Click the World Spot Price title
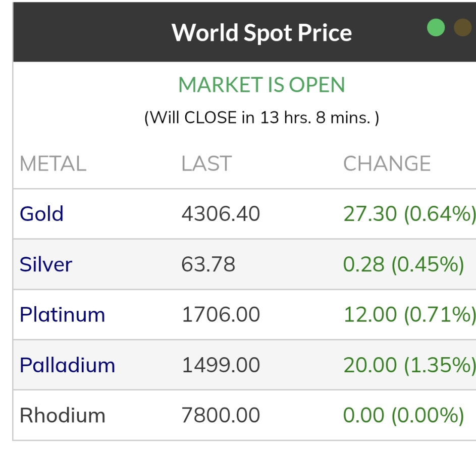The height and width of the screenshot is (454, 476). click(x=261, y=33)
